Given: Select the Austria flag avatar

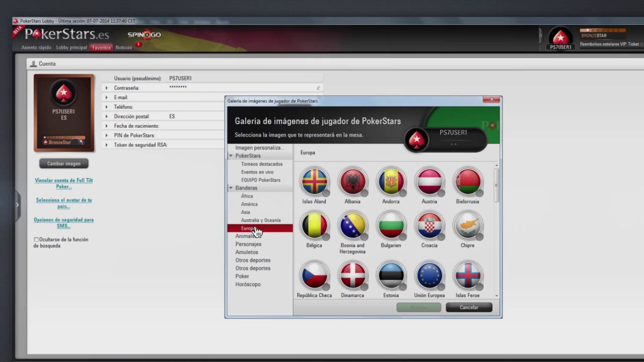Looking at the screenshot, I should [x=429, y=182].
